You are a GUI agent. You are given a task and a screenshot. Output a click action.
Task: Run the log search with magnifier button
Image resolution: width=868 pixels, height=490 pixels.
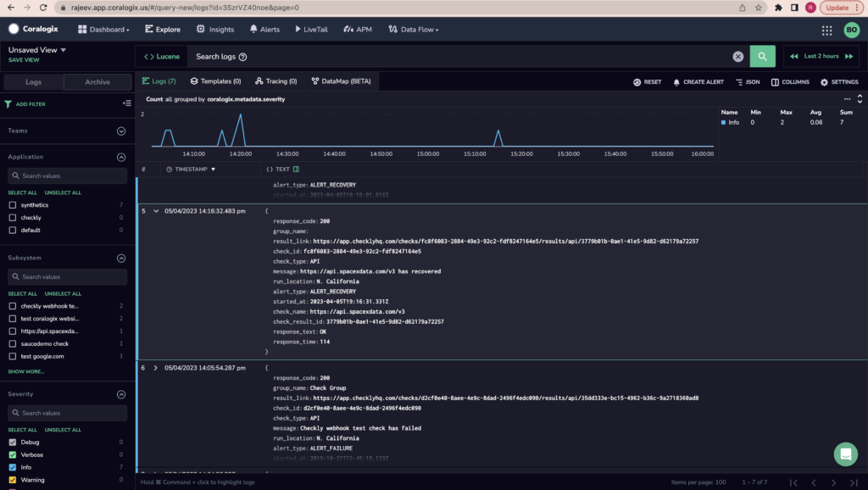click(762, 57)
